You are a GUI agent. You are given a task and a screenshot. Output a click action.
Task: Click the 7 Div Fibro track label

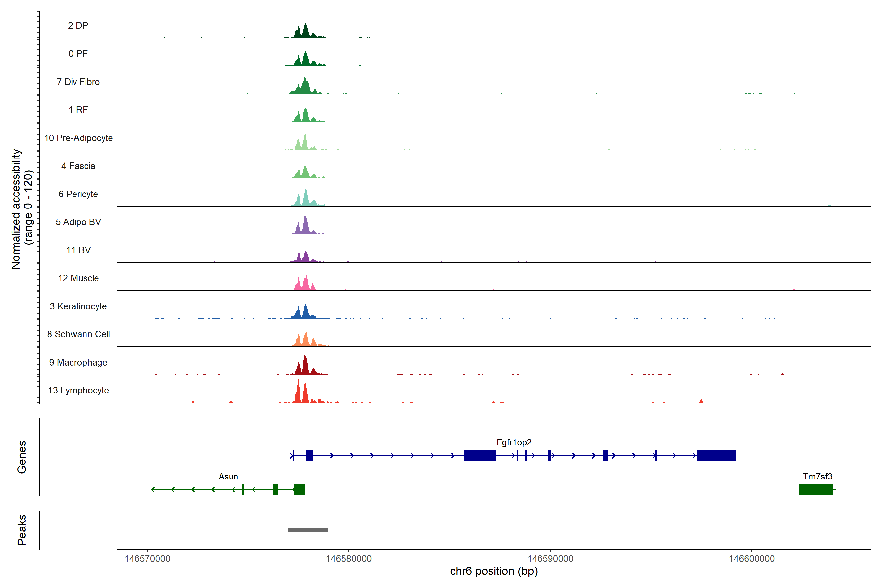pyautogui.click(x=78, y=82)
